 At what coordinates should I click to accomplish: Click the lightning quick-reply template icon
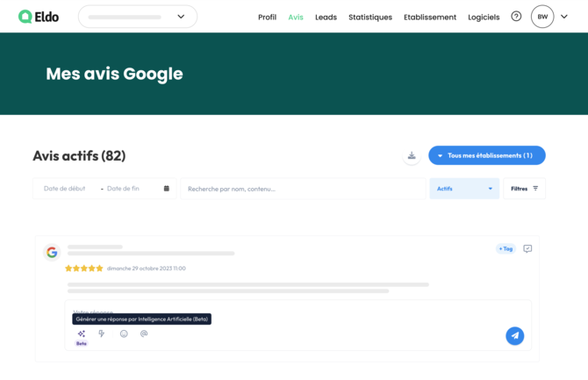point(101,333)
